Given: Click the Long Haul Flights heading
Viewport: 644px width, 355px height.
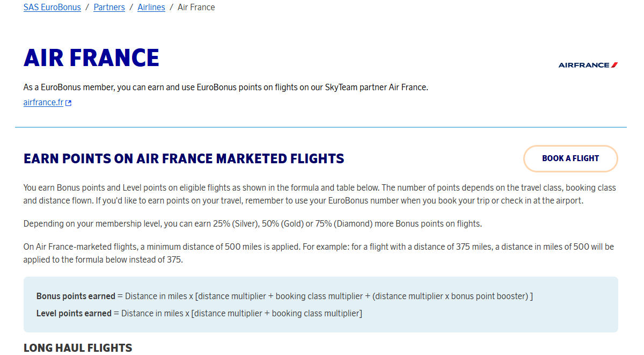Looking at the screenshot, I should pos(78,347).
